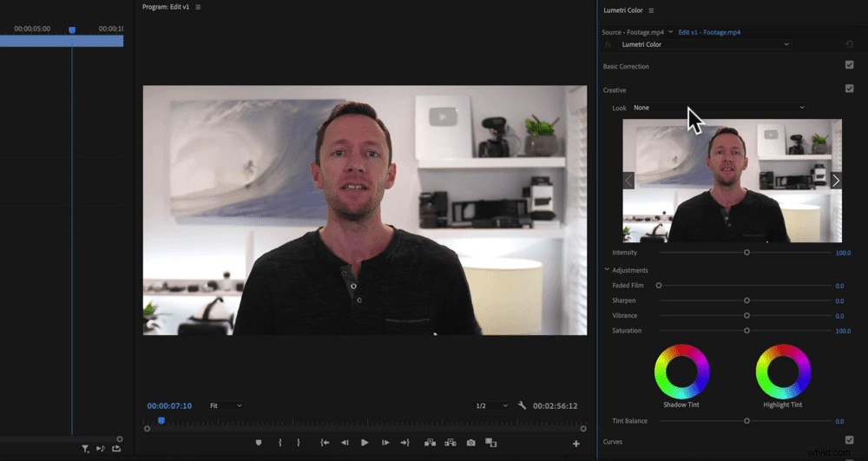Reset the Lumetri Color effect

[849, 44]
